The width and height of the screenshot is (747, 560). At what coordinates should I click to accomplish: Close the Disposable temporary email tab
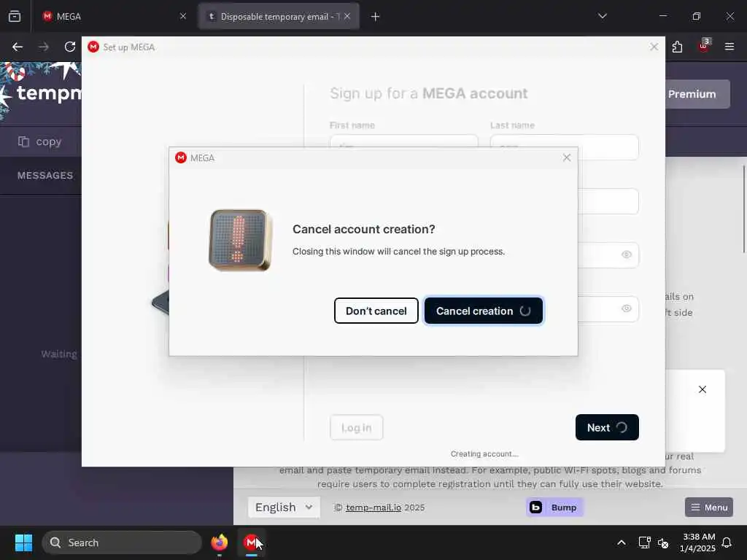[347, 16]
